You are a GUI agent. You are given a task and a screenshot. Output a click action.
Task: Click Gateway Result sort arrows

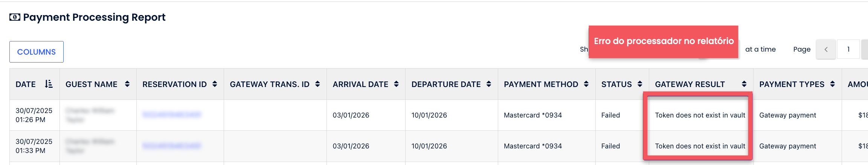(744, 84)
